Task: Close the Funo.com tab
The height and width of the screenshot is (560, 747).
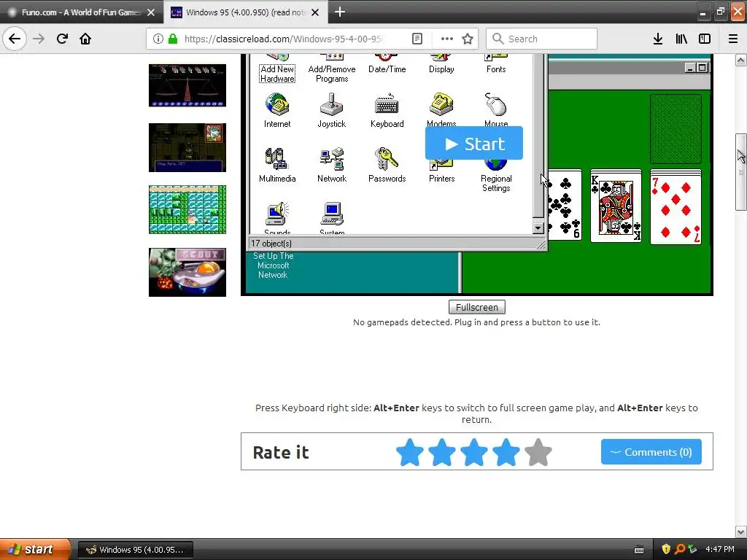Action: pyautogui.click(x=151, y=12)
